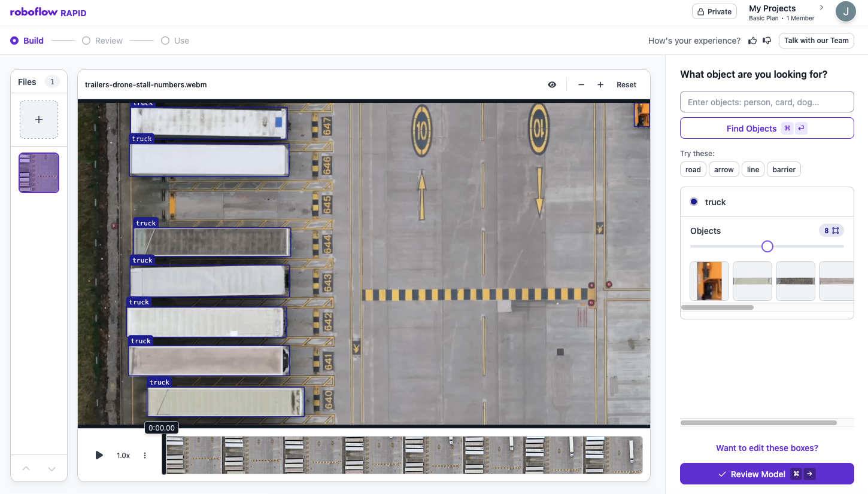Toggle the Private visibility lock button
The height and width of the screenshot is (494, 868).
[x=714, y=11]
